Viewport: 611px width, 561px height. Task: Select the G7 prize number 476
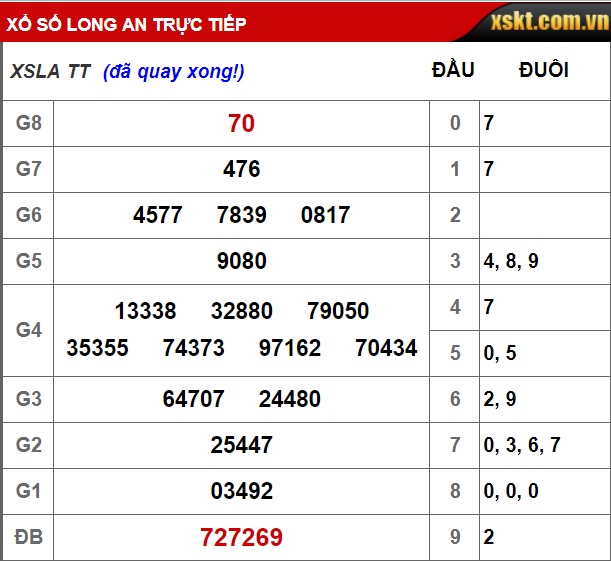[x=241, y=169]
